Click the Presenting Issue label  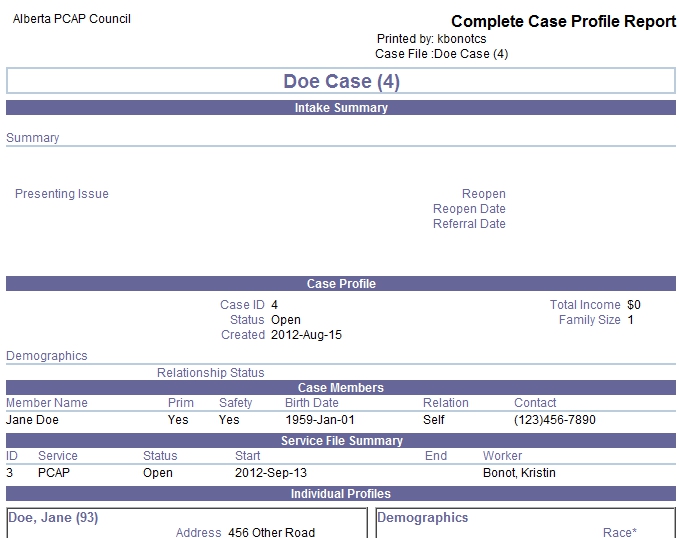point(61,194)
